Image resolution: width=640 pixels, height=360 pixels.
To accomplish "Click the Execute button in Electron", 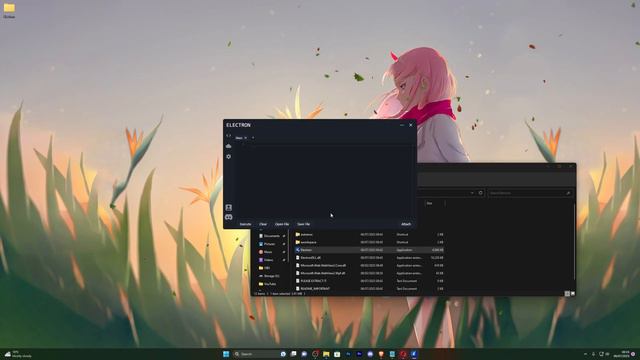I will coord(245,224).
